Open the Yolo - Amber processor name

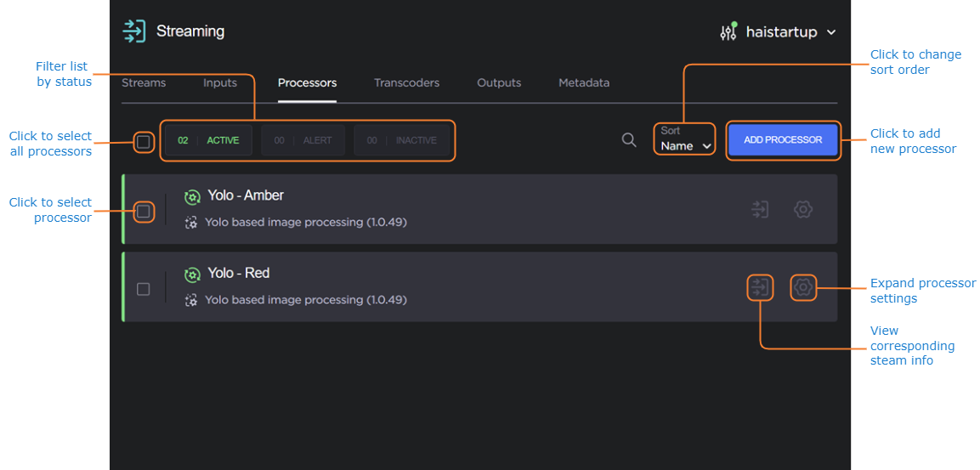tap(246, 195)
